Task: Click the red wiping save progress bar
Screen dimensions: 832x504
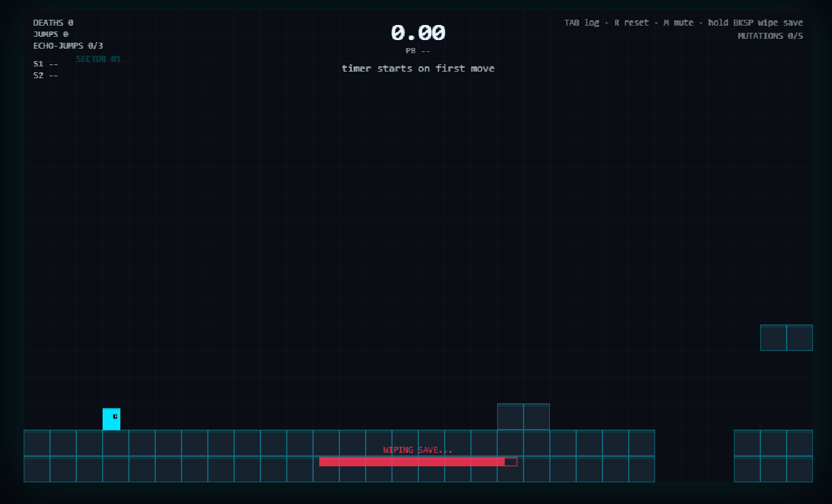Action: click(418, 462)
